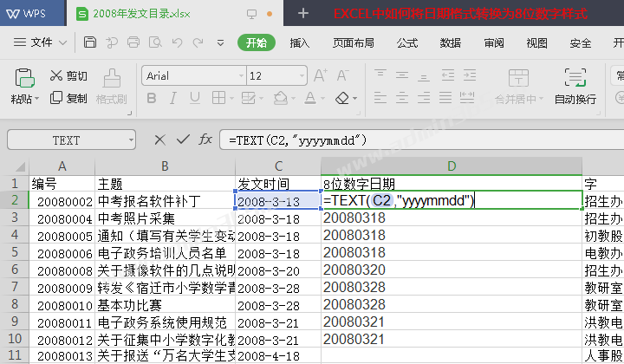Align text left
This screenshot has height=364, width=624.
tap(380, 97)
